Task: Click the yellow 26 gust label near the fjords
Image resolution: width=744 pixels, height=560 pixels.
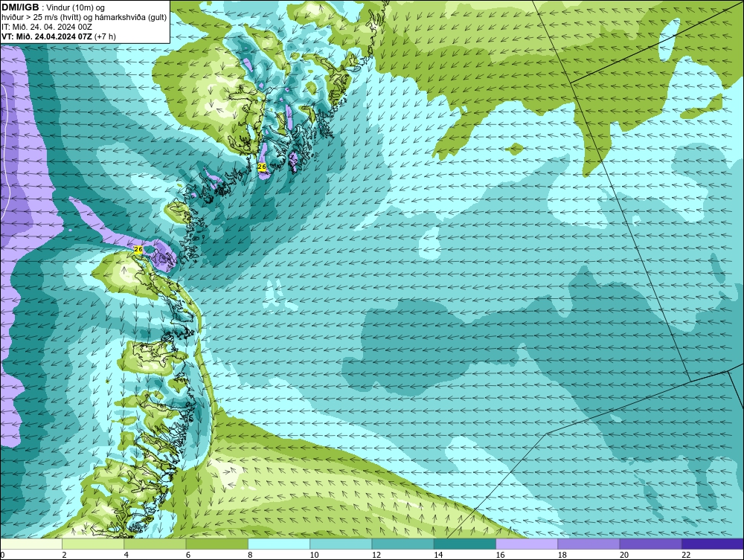Action: point(262,167)
